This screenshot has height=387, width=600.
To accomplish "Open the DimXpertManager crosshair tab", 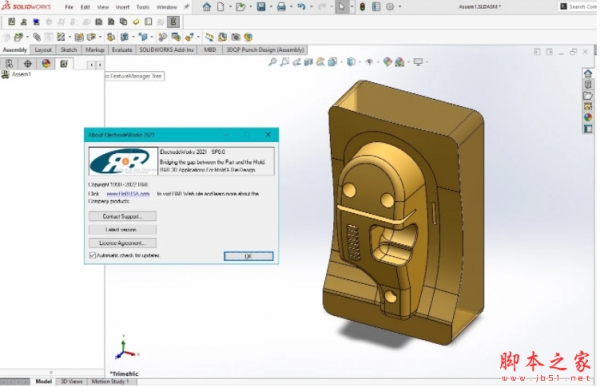I will (28, 64).
